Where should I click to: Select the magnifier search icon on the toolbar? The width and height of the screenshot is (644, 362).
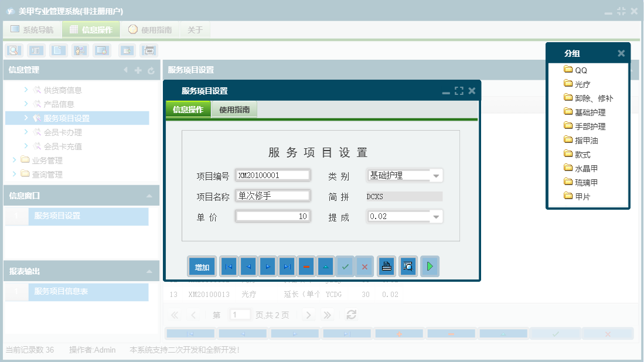coord(13,50)
